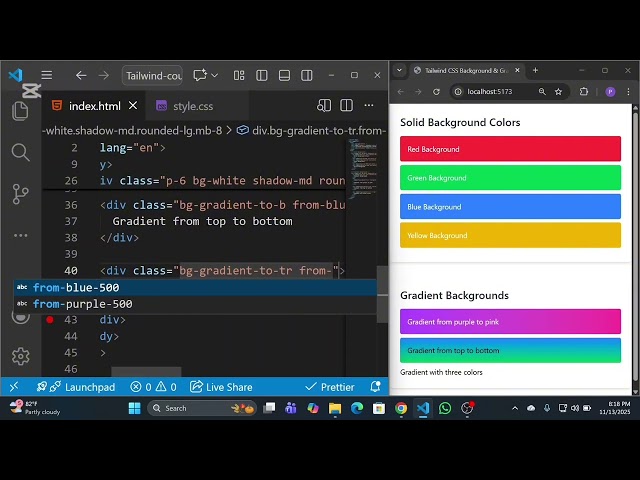Go forward in VS Code navigation

pos(104,76)
